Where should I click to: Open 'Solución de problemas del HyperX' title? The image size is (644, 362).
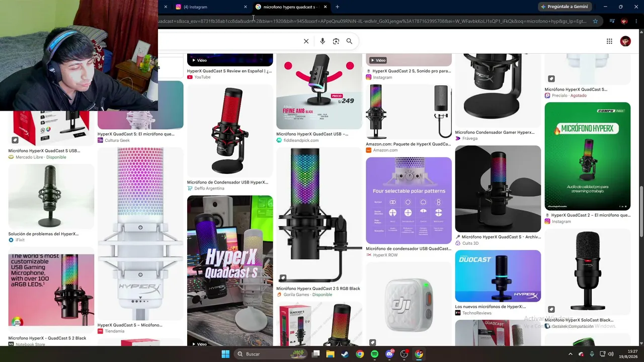click(x=43, y=234)
